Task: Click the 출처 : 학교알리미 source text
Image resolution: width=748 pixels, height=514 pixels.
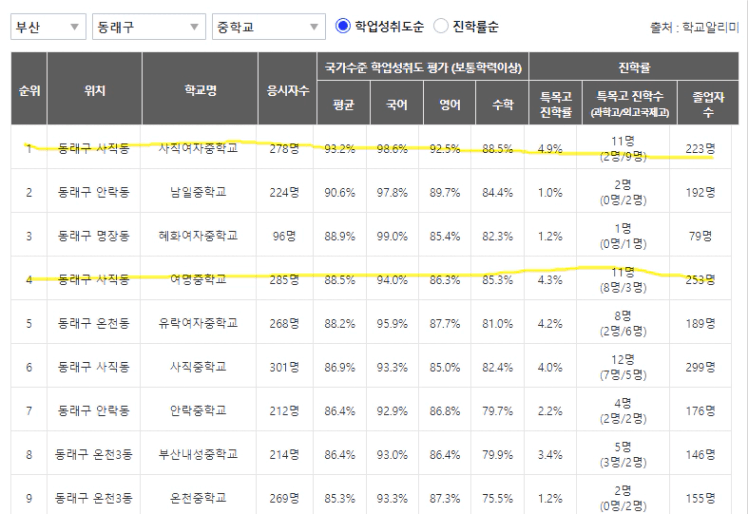Action: point(695,28)
